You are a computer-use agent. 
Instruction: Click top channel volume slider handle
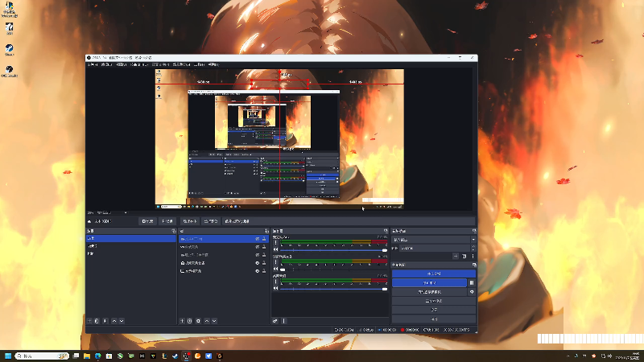385,250
